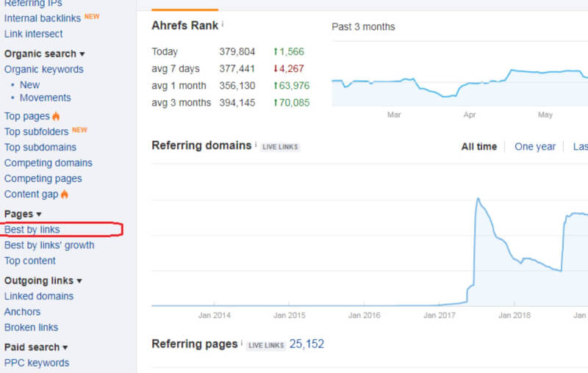This screenshot has width=588, height=373.
Task: Open the Content gap tool
Action: click(x=32, y=194)
